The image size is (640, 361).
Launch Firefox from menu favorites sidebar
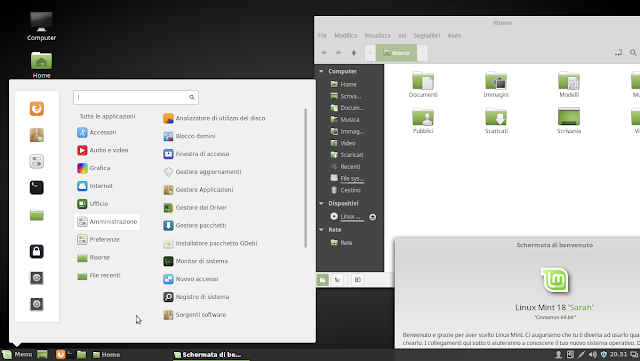tap(37, 109)
